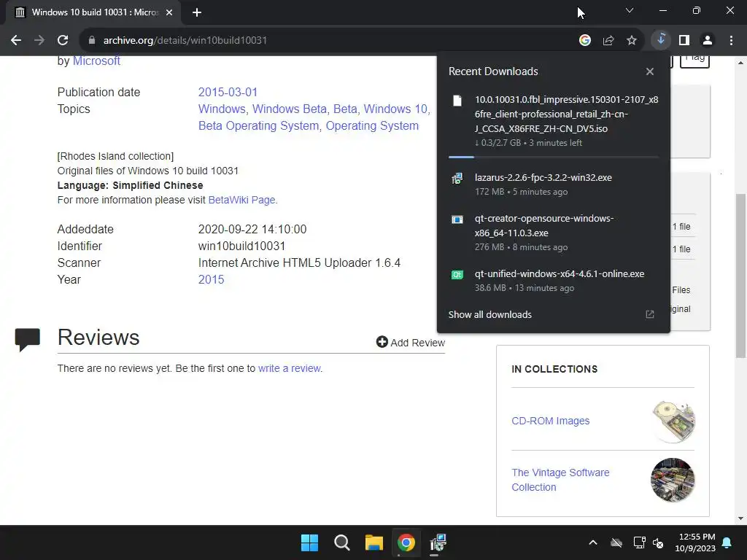Open the qt-unified-windows-x64-4.6.1-online.exe download
747x560 pixels.
560,274
